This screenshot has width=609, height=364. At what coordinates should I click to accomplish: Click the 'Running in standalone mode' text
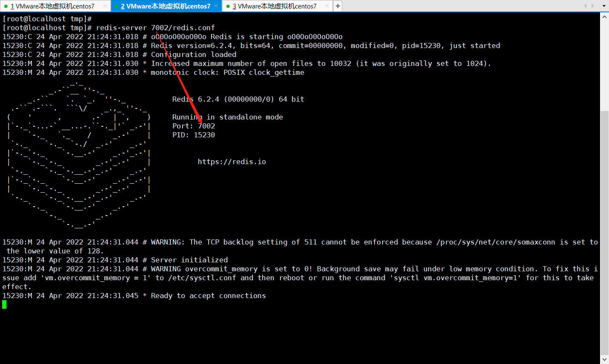[x=228, y=117]
